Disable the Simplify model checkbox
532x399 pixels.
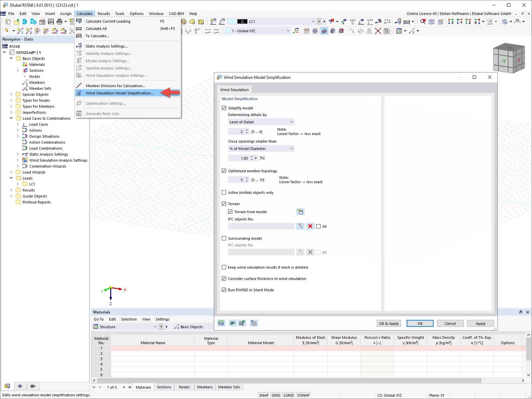click(224, 108)
